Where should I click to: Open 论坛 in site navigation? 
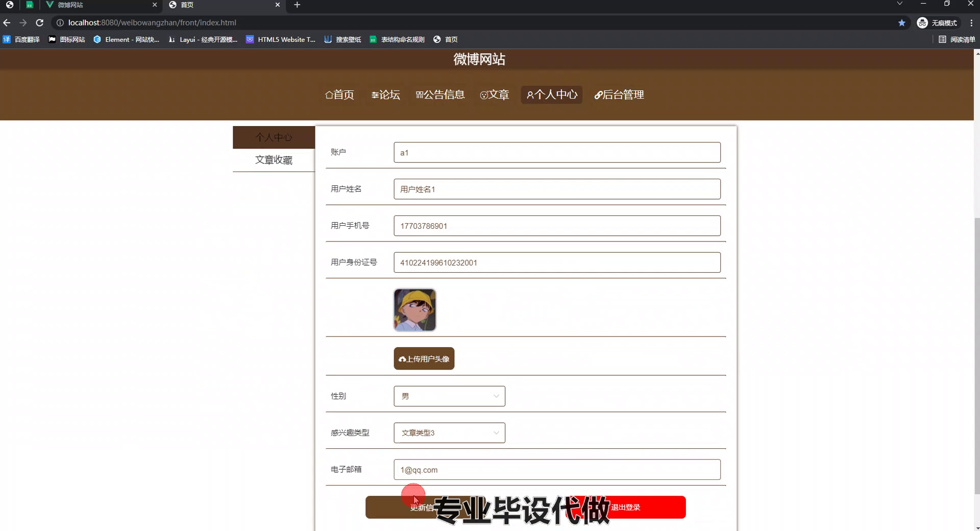pos(386,94)
